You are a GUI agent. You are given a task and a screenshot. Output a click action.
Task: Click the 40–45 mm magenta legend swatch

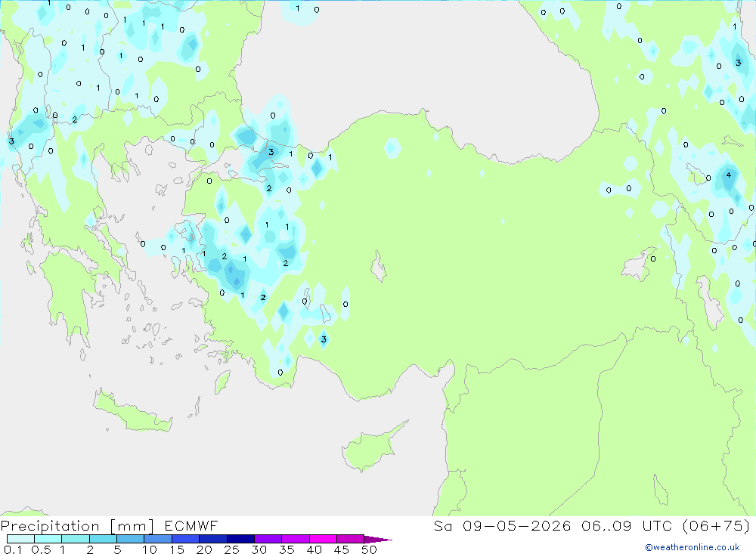click(323, 539)
